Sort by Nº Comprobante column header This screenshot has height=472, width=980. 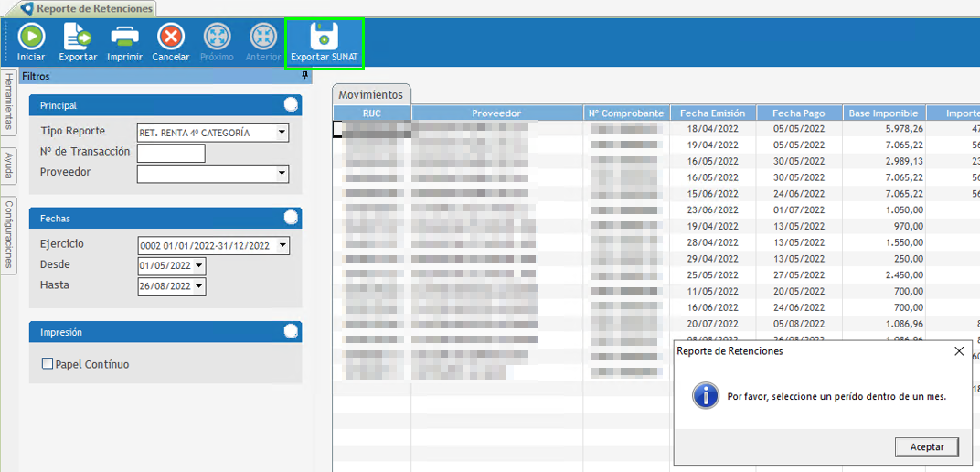click(x=626, y=113)
